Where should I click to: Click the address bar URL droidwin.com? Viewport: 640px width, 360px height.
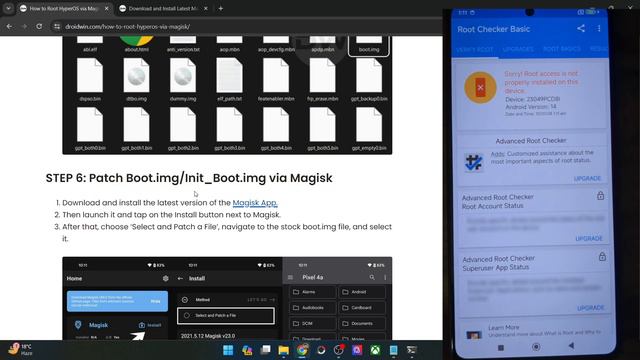click(127, 27)
